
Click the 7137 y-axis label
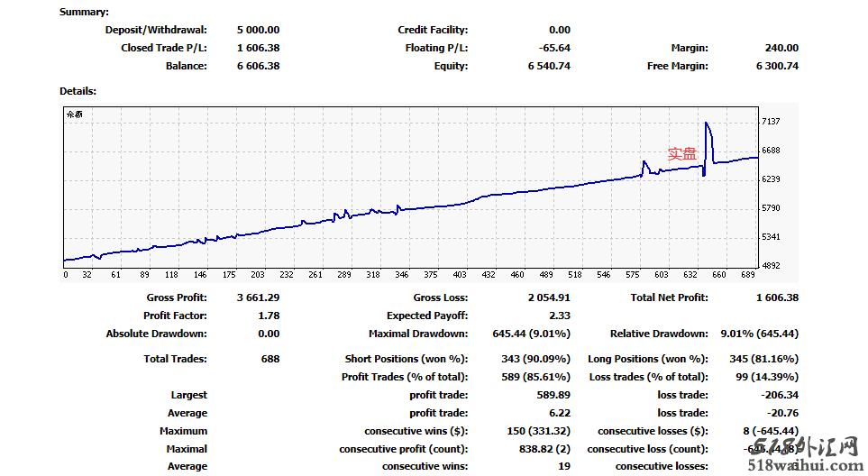pos(770,122)
